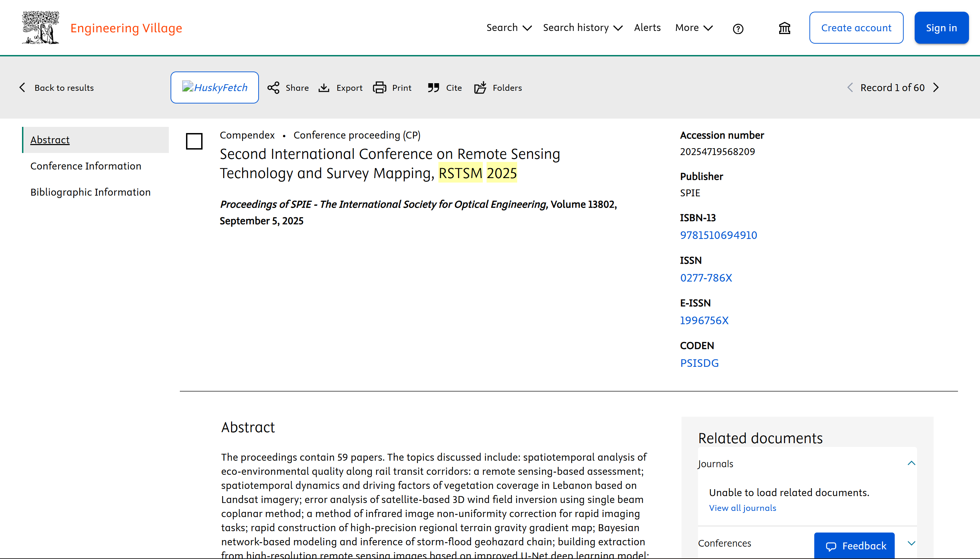The height and width of the screenshot is (559, 980).
Task: Click the Folders icon
Action: pos(480,88)
